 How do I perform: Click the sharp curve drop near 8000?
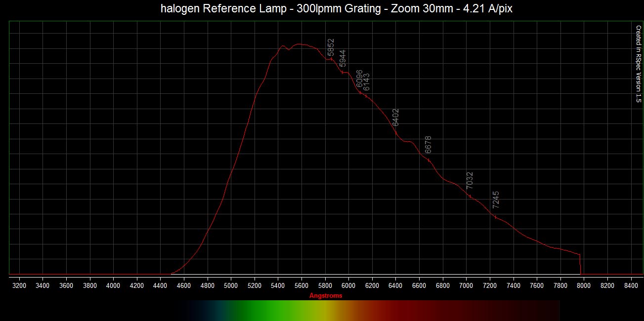[580, 264]
